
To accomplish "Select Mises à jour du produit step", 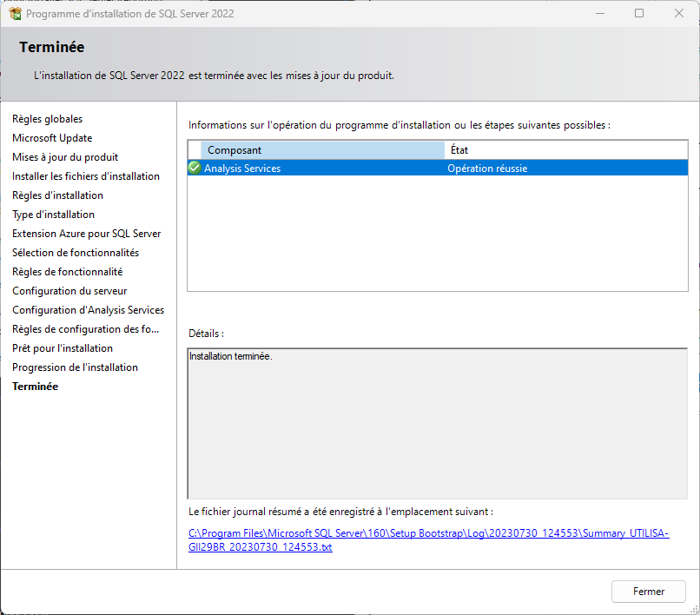I will tap(65, 157).
